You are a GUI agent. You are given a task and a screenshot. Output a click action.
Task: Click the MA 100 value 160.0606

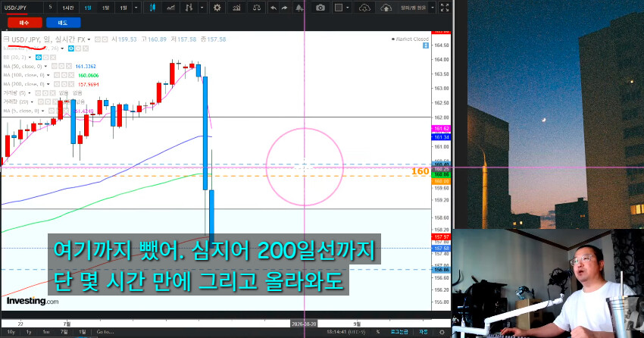pos(89,75)
